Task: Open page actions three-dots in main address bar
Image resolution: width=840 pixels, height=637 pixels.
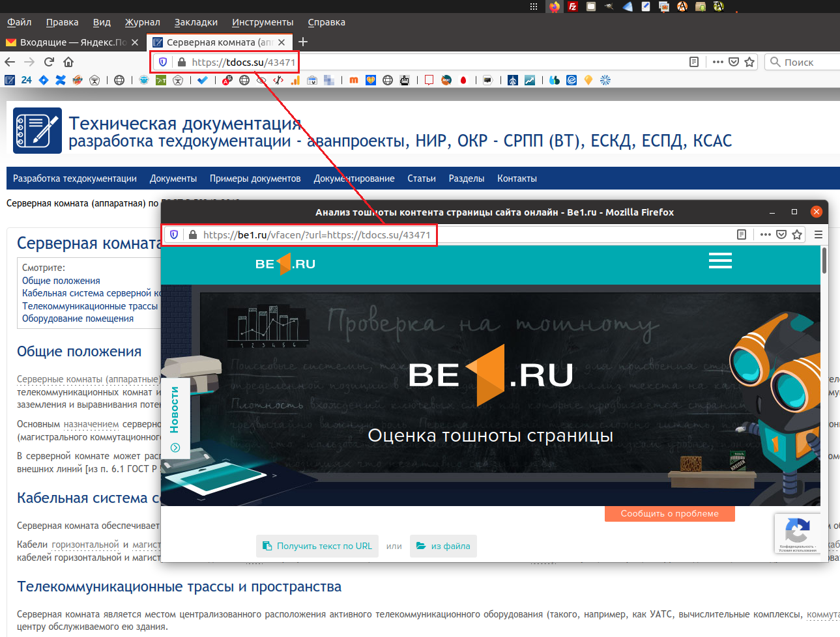Action: click(x=718, y=62)
